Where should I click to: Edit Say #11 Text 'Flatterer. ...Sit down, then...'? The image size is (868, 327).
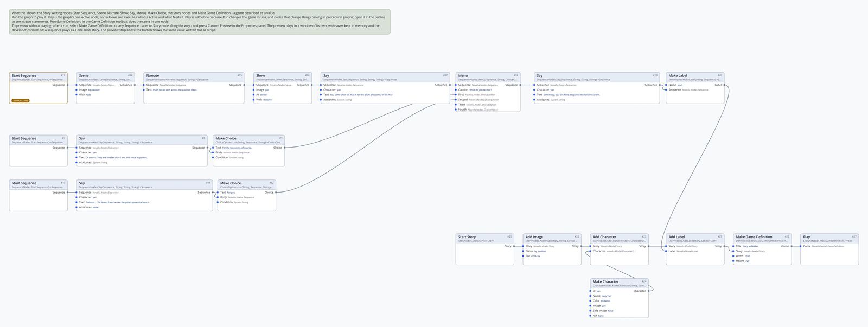[117, 202]
